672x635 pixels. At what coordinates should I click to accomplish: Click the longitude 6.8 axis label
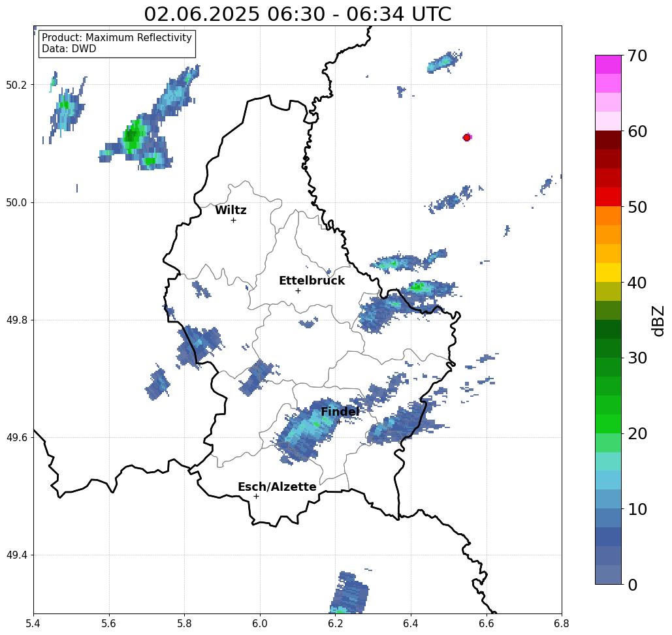pos(562,623)
